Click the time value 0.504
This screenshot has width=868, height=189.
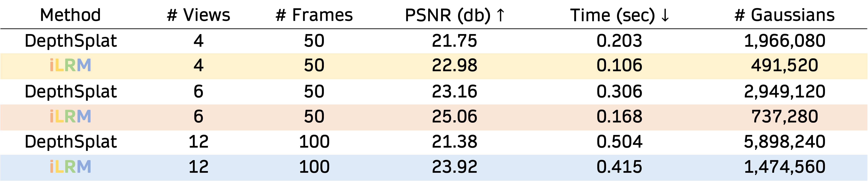[x=619, y=142]
